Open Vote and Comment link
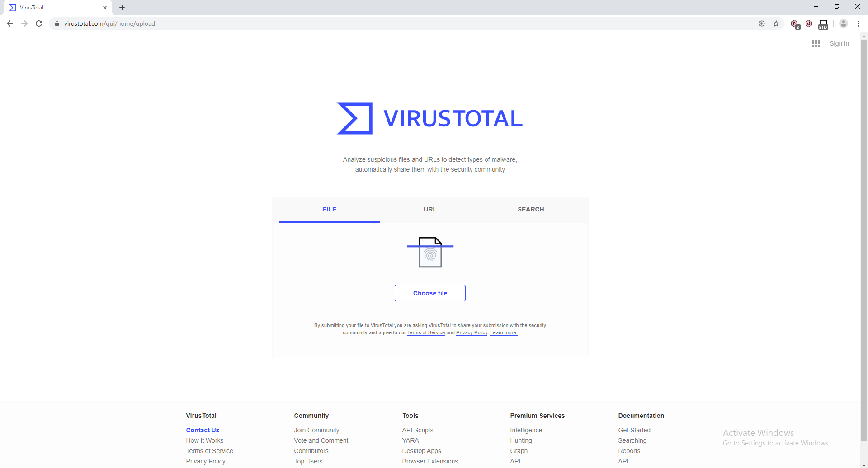 click(x=321, y=440)
